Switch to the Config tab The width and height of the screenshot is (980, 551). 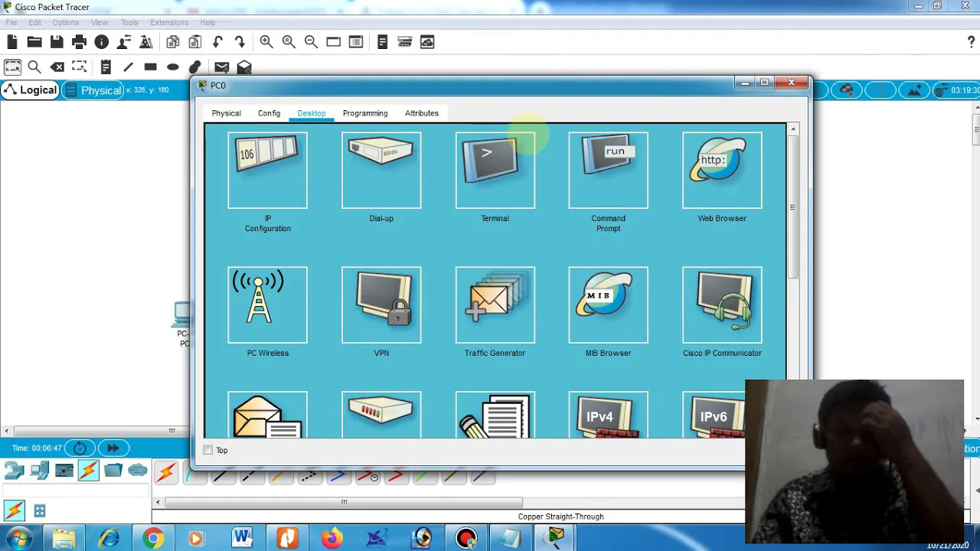click(269, 113)
